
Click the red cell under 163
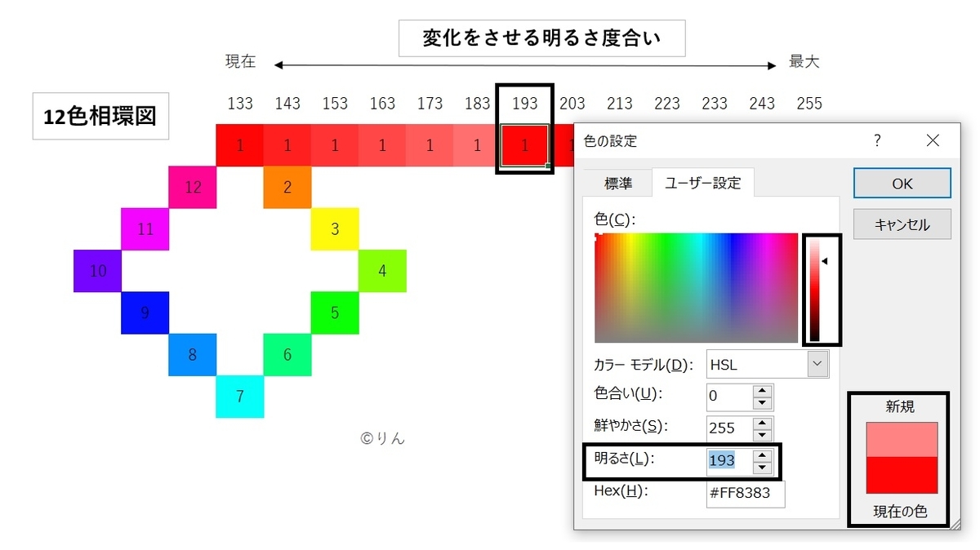[x=381, y=145]
